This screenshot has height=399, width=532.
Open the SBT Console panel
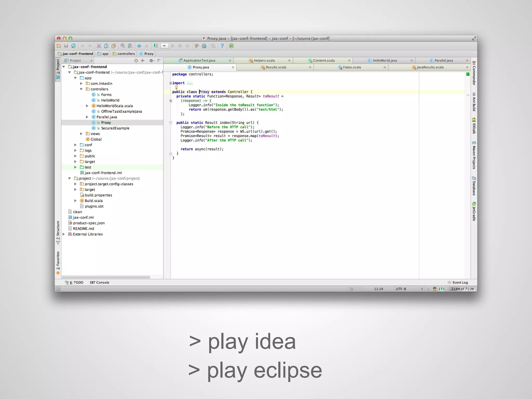(x=99, y=282)
